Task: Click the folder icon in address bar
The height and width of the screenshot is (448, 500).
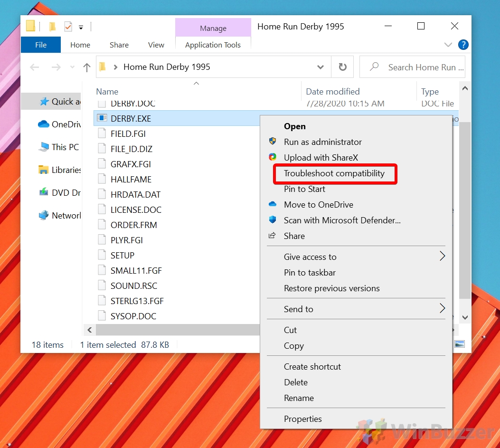Action: point(103,67)
